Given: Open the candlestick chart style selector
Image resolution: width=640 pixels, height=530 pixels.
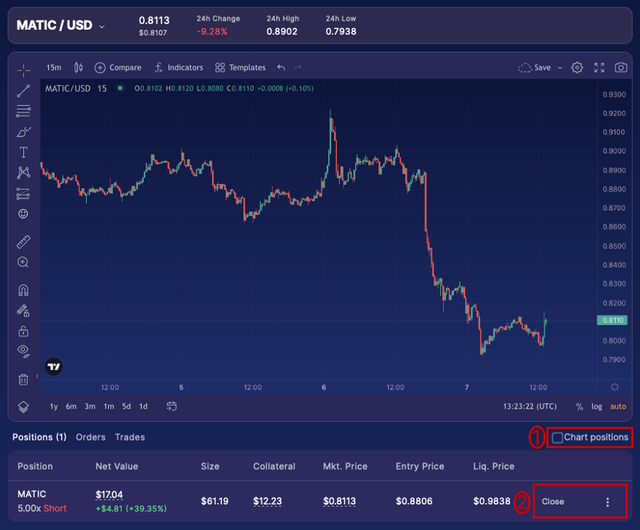Looking at the screenshot, I should pyautogui.click(x=78, y=67).
